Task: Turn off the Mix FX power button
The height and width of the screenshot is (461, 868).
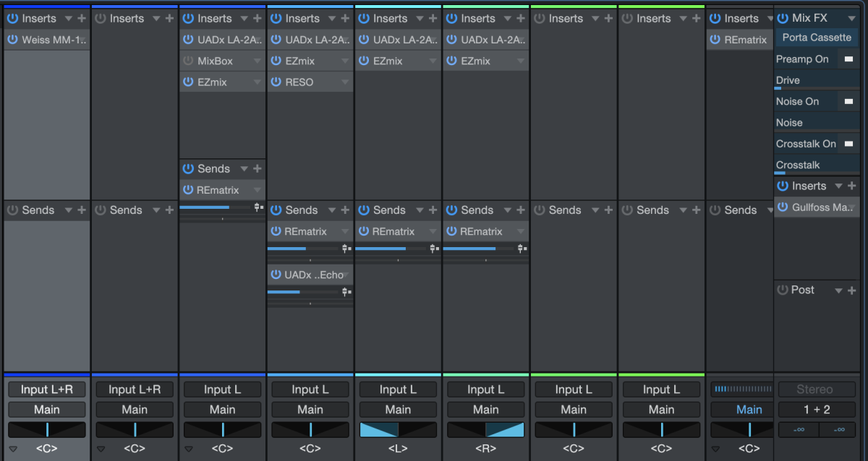Action: tap(783, 18)
